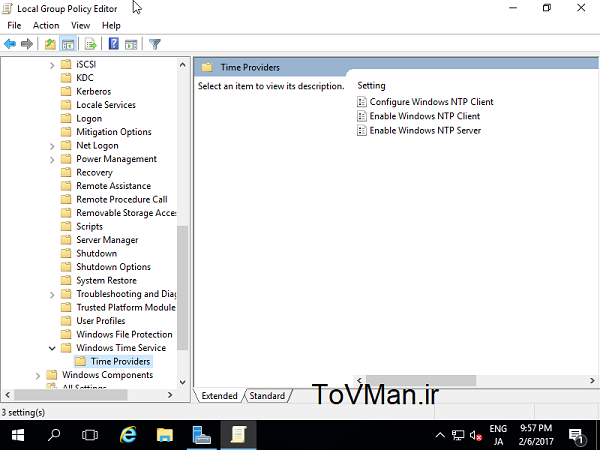Viewport: 600px width, 450px height.
Task: Open the File menu
Action: pyautogui.click(x=14, y=25)
